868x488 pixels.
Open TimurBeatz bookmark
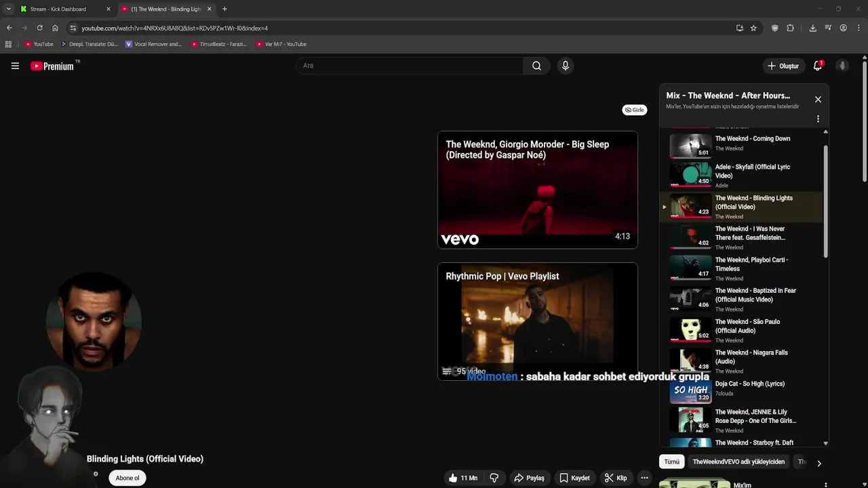pyautogui.click(x=218, y=44)
